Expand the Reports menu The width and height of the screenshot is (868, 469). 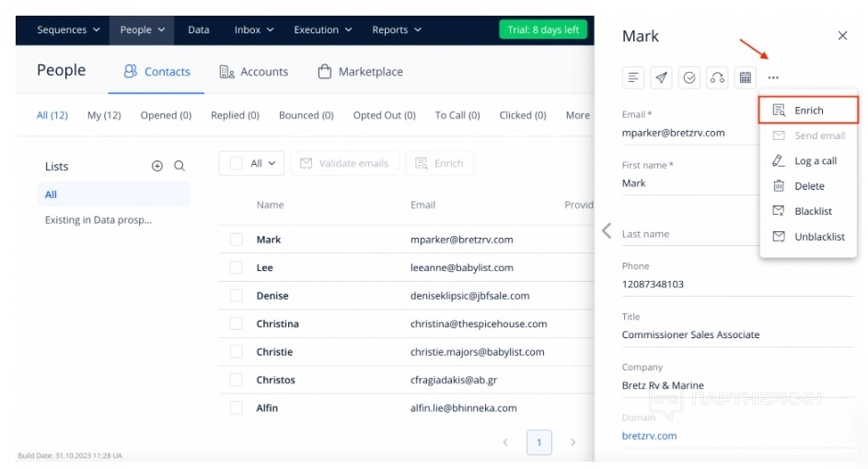click(397, 29)
